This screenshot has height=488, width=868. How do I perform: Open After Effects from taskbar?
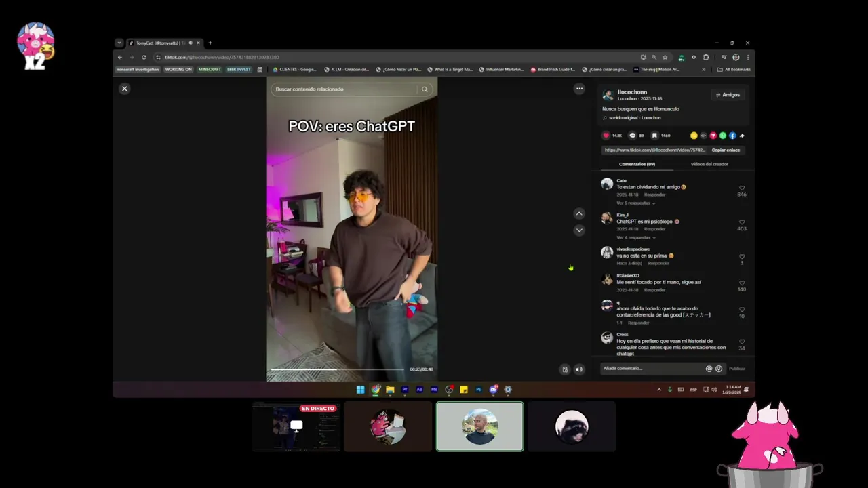coord(420,390)
